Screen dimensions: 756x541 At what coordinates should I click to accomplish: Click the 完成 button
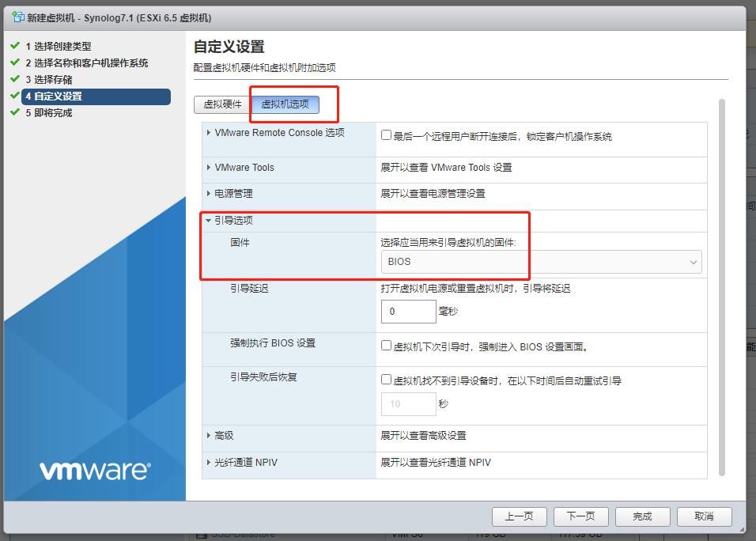pyautogui.click(x=643, y=516)
